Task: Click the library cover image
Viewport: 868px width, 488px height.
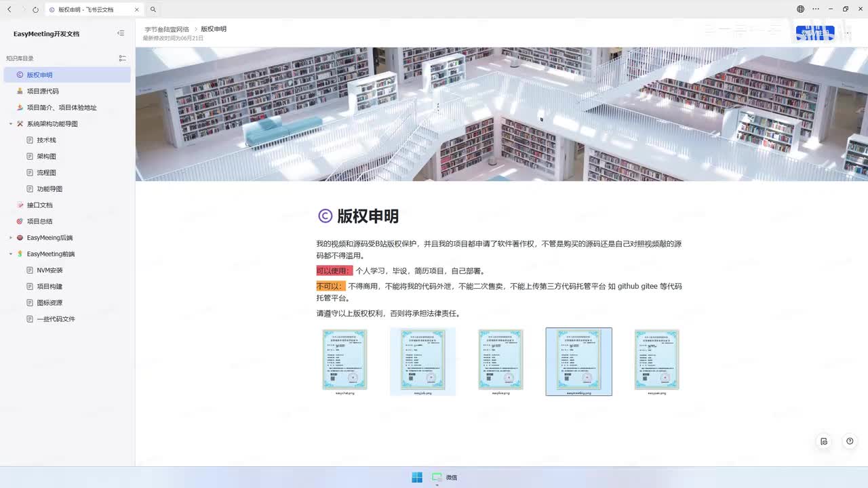Action: [502, 114]
